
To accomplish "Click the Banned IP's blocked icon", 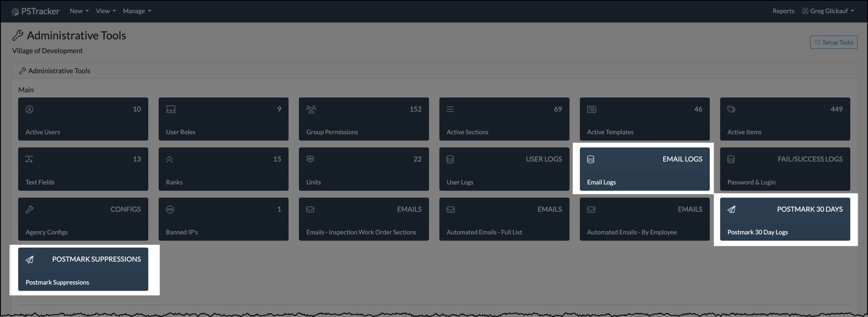I will point(170,209).
